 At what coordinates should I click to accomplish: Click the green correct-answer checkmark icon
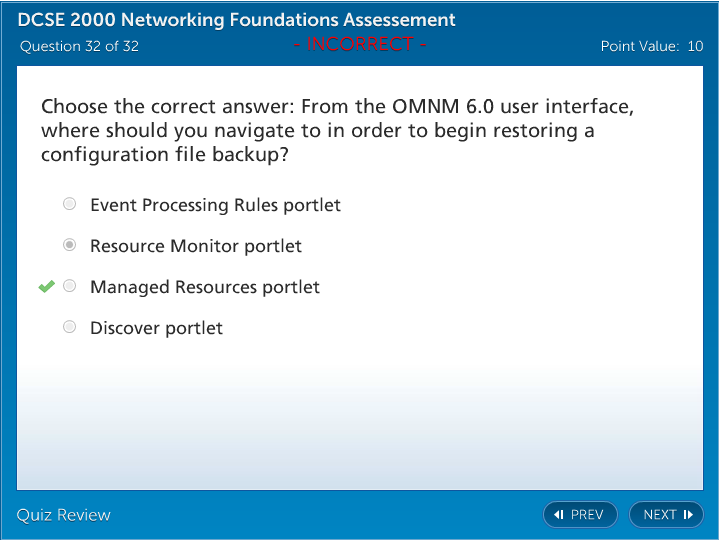point(46,287)
